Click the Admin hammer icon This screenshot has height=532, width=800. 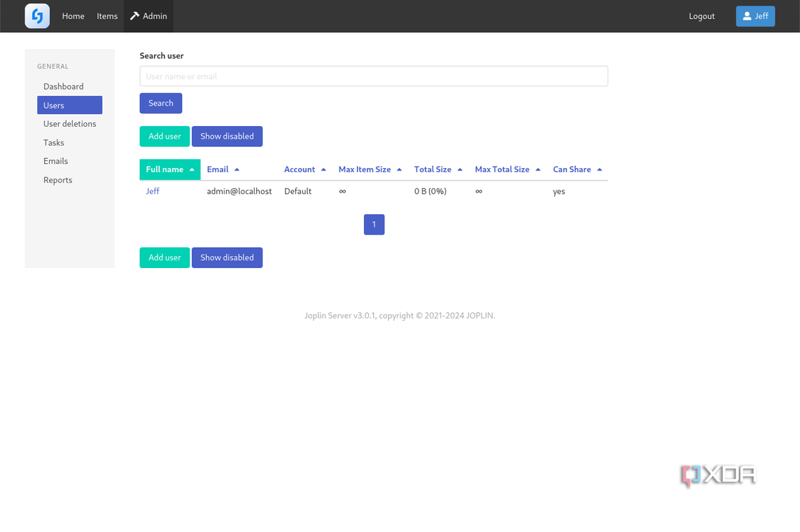(x=134, y=16)
